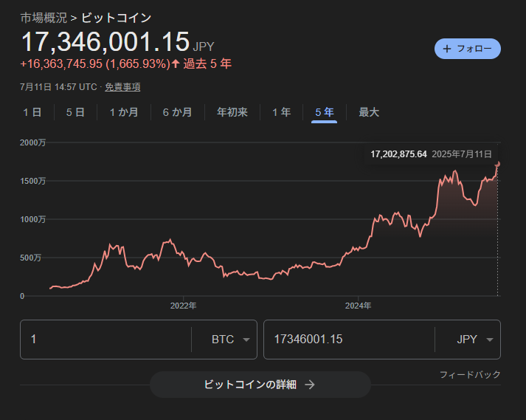This screenshot has width=526, height=420.
Task: Select the 最大 time range tab
Action: pos(369,112)
